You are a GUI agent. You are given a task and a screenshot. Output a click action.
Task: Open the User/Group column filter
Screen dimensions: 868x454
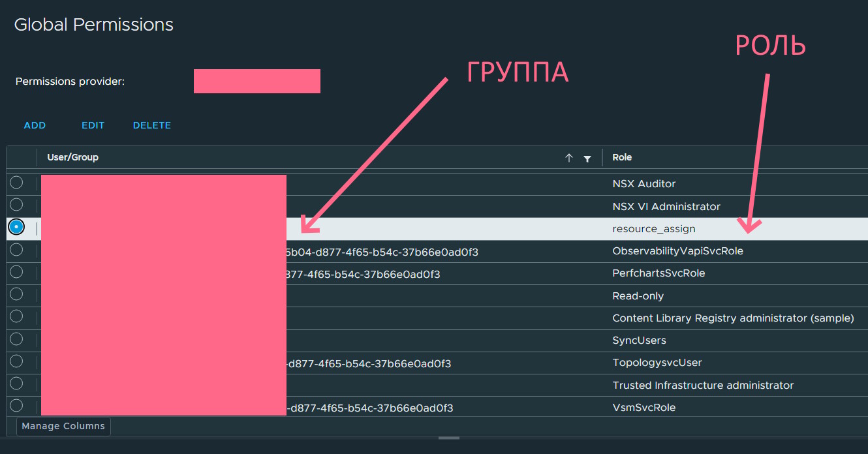tap(587, 158)
